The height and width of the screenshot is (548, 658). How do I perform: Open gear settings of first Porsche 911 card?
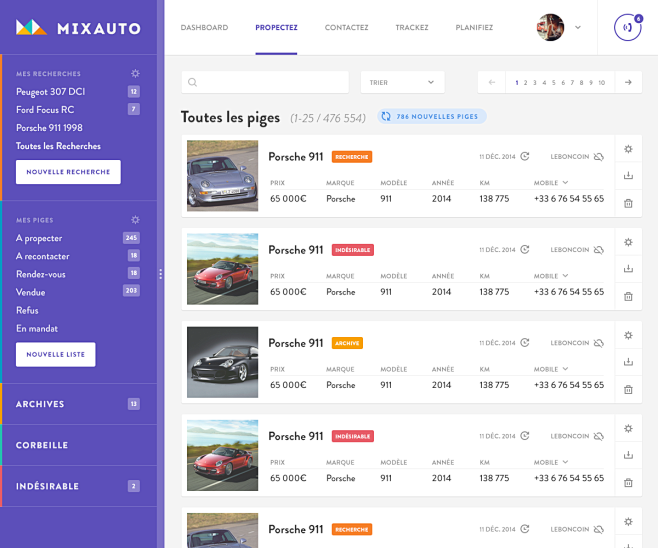pos(628,149)
